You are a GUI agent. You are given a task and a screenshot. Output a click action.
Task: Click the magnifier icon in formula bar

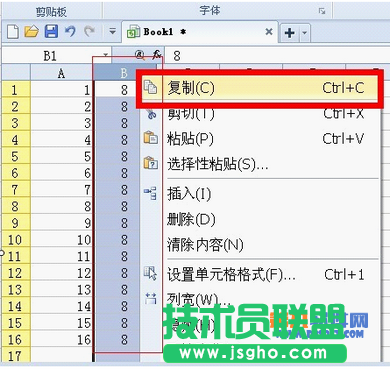(x=140, y=55)
